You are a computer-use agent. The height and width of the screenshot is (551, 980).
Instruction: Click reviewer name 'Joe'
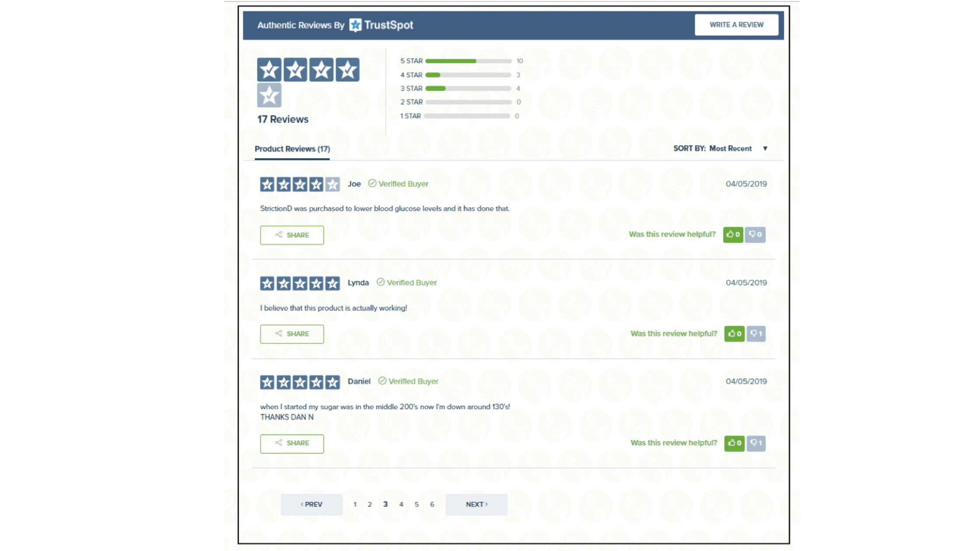[354, 184]
